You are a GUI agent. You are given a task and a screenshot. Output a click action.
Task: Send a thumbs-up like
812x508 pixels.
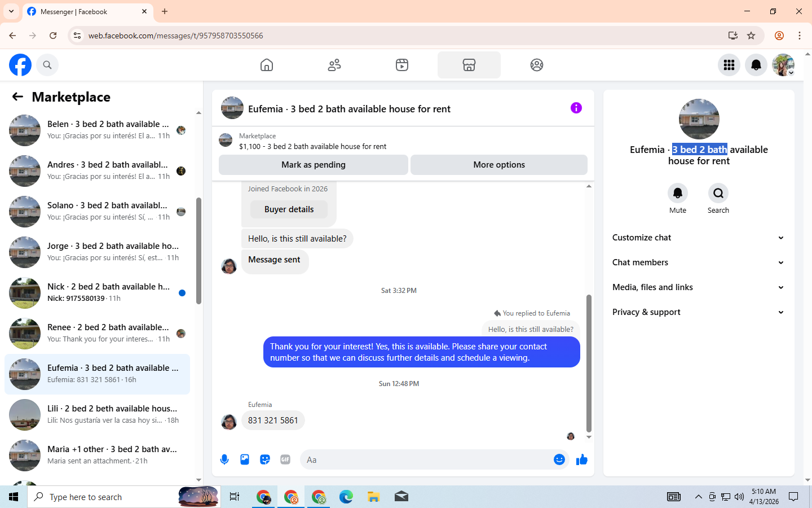[582, 459]
